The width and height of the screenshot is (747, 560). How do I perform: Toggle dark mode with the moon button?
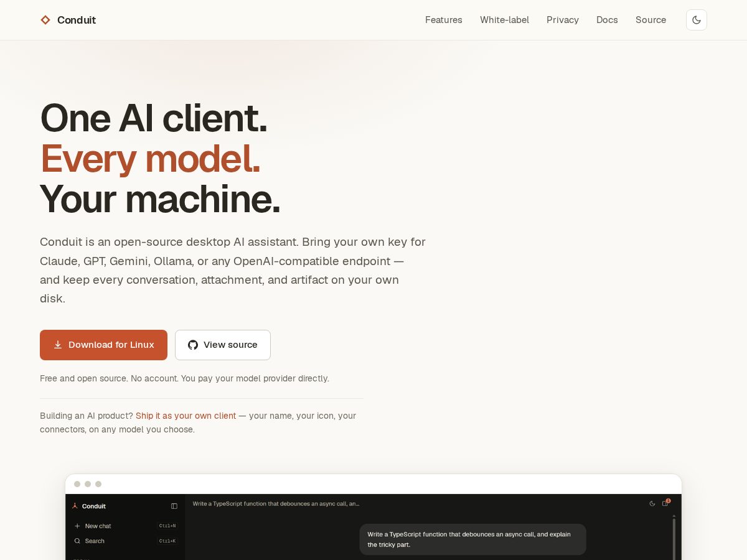coord(697,20)
